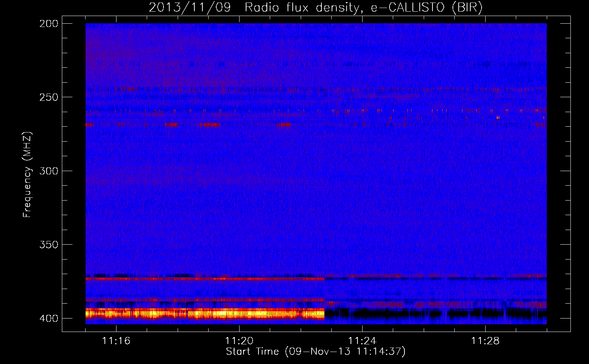This screenshot has height=364, width=589.
Task: Click the 350 frequency tick label
Action: point(49,244)
